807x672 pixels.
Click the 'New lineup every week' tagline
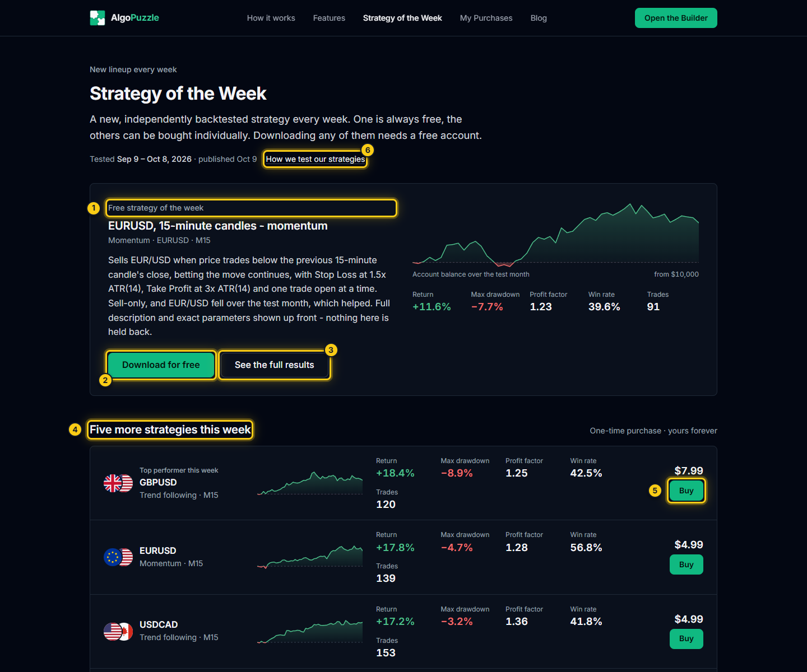click(133, 69)
